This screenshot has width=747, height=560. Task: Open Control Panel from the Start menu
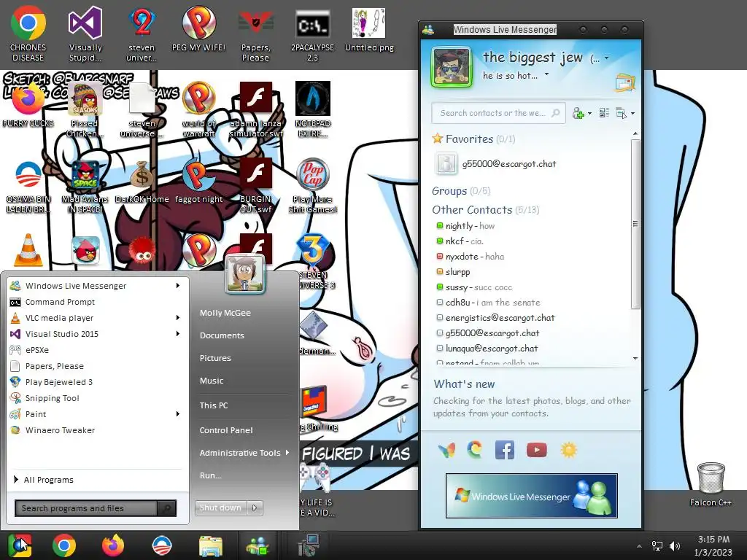point(226,430)
